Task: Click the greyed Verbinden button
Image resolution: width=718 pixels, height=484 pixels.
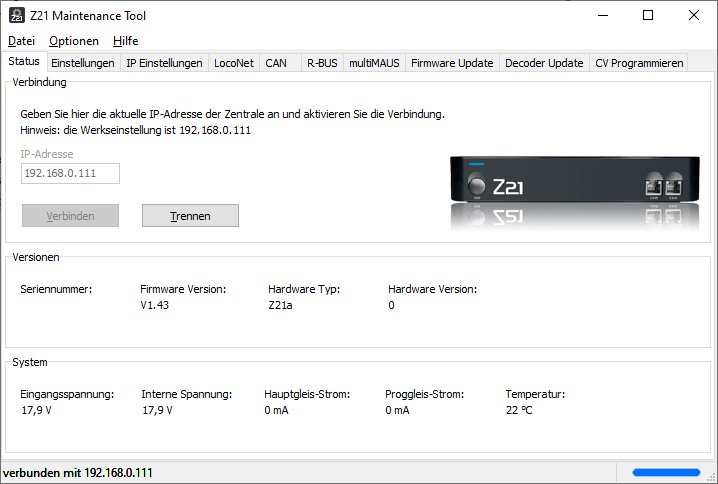Action: (x=71, y=216)
